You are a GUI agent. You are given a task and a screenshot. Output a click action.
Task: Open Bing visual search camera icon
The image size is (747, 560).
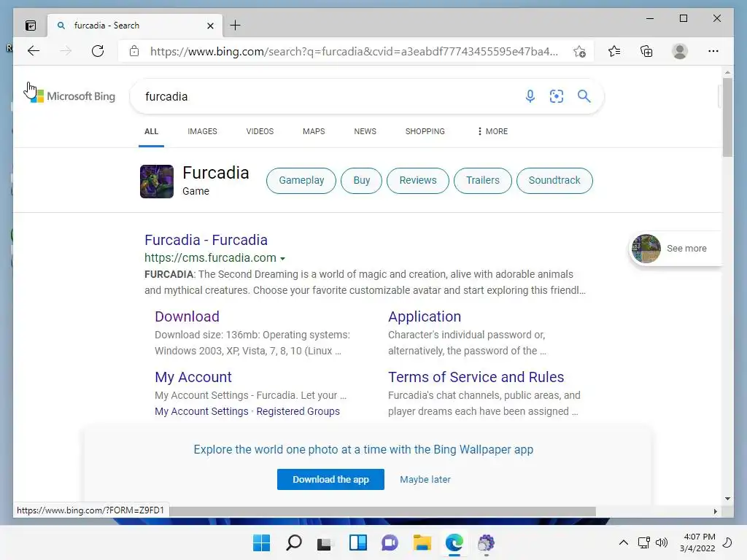point(557,96)
